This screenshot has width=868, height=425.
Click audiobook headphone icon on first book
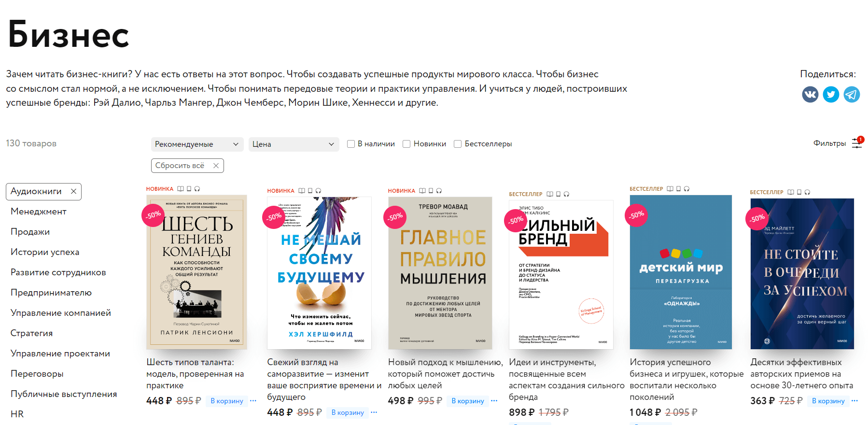197,189
